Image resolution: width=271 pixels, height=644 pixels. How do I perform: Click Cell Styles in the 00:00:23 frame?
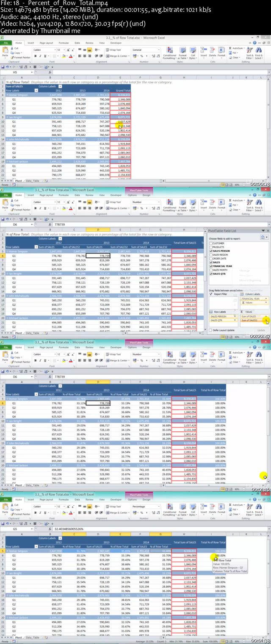click(193, 53)
